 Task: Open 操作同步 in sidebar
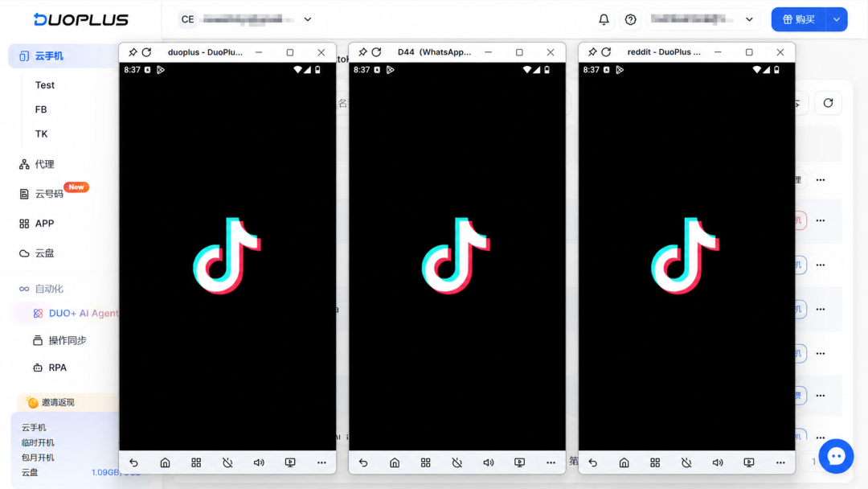[59, 340]
